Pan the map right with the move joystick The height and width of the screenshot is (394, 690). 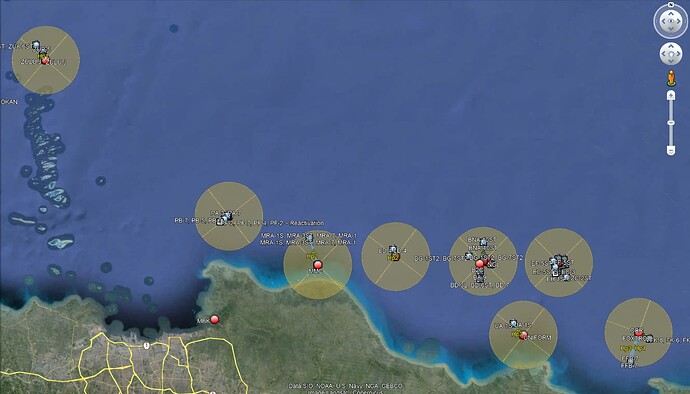coord(678,54)
